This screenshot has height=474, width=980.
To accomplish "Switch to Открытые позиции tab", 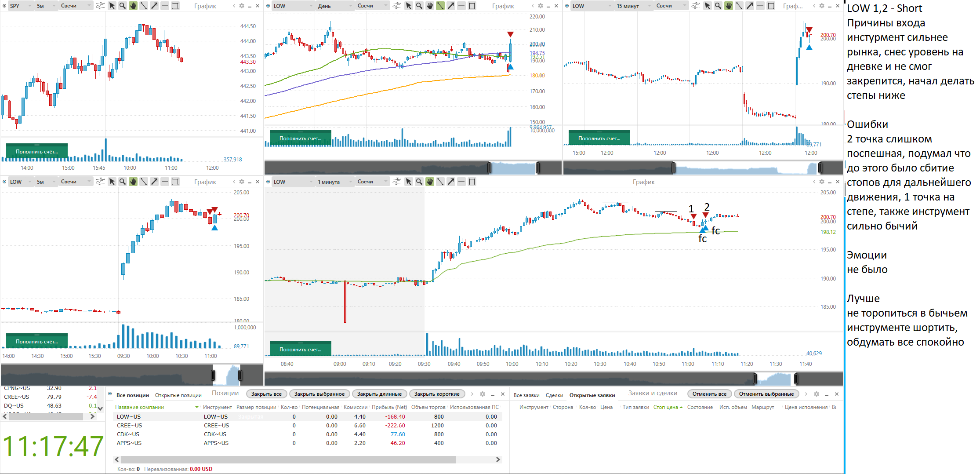I will click(178, 395).
